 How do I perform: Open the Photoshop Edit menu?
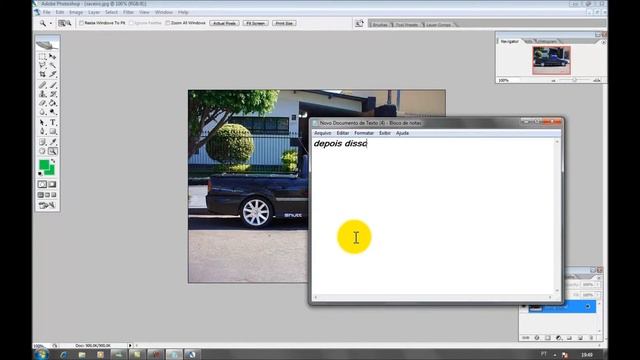click(60, 12)
